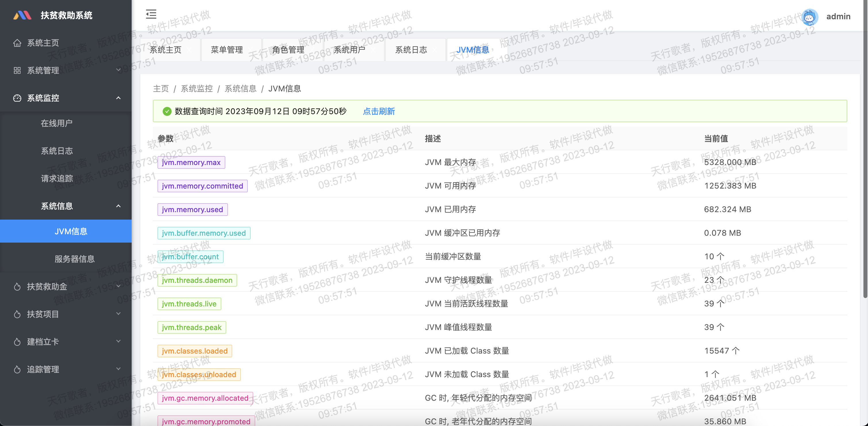The width and height of the screenshot is (868, 426).
Task: Click the dashboard icon beside 系统监控
Action: [x=17, y=98]
